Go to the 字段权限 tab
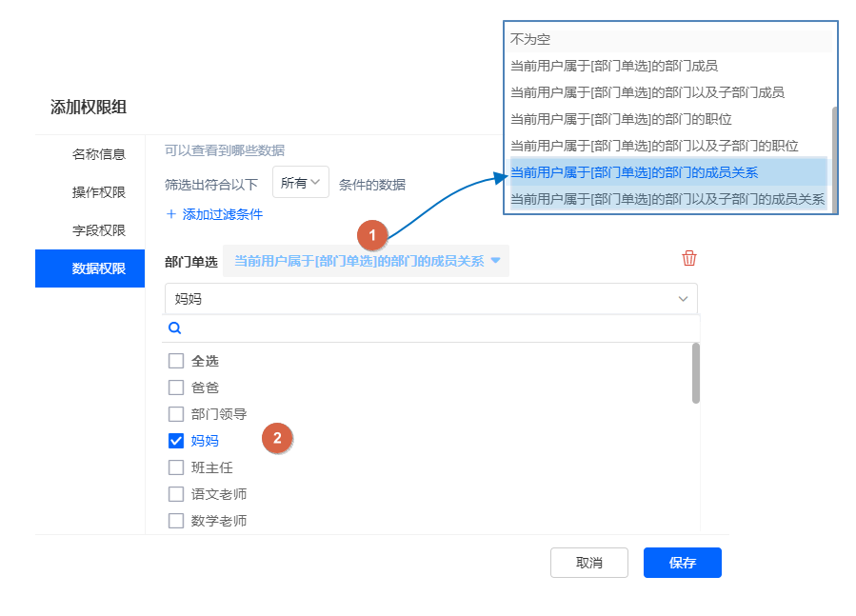This screenshot has height=616, width=856. tap(99, 230)
